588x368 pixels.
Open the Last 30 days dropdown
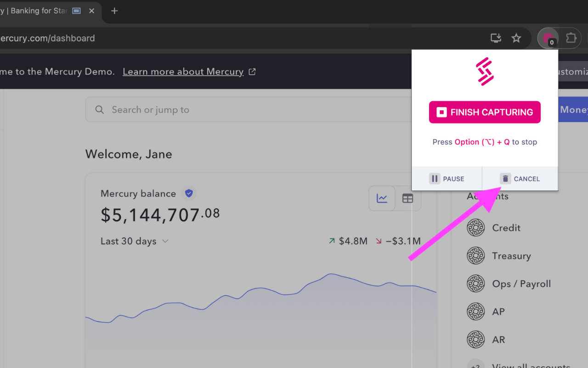(x=135, y=241)
